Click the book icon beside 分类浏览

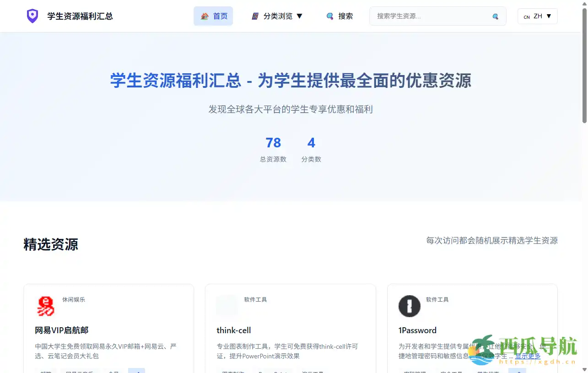pos(255,16)
